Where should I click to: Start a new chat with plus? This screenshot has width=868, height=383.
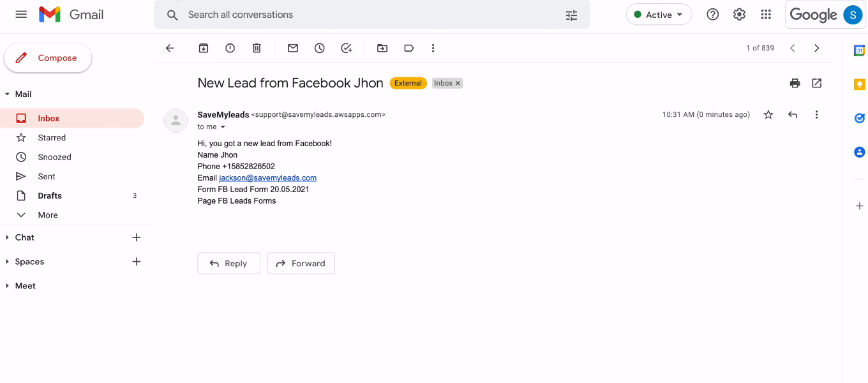[x=136, y=237]
